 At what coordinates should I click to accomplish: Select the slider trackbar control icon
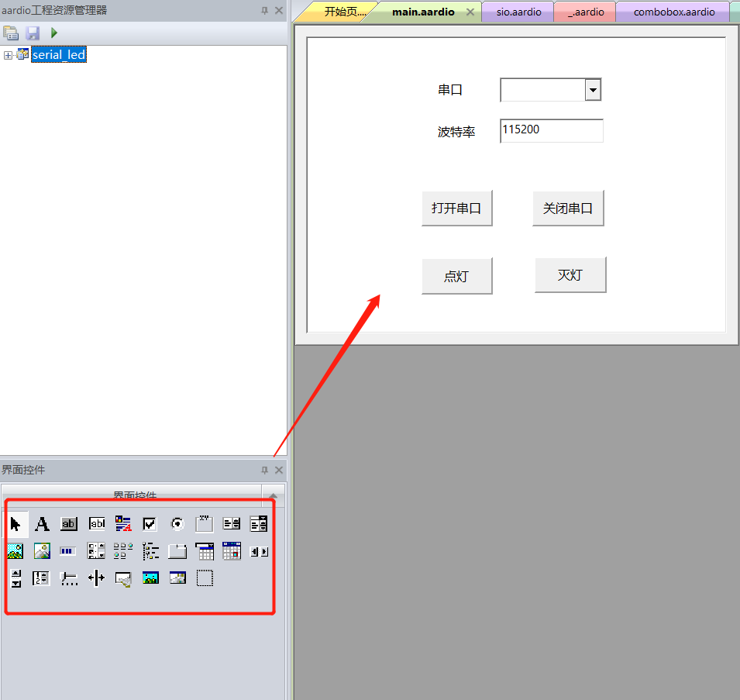tap(70, 578)
